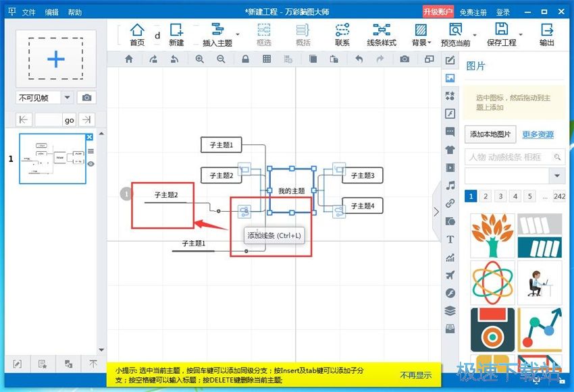
Task: Open the 帮助 menu
Action: click(x=75, y=12)
